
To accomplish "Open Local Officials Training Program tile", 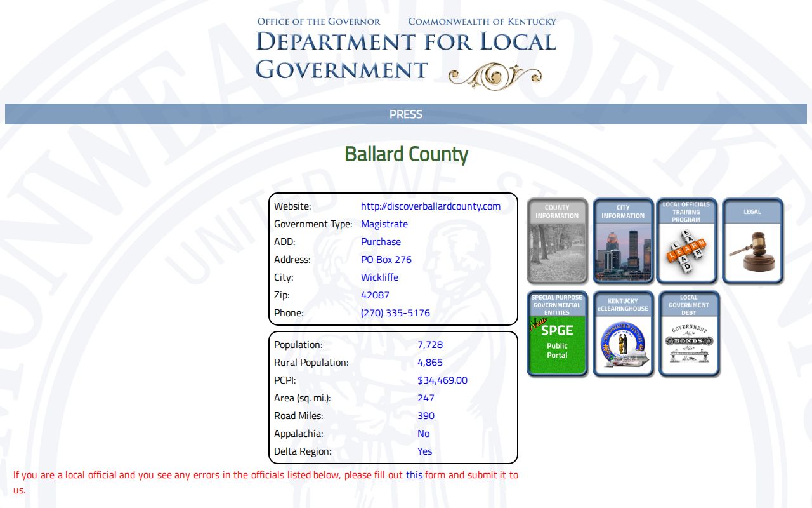I will tap(686, 241).
